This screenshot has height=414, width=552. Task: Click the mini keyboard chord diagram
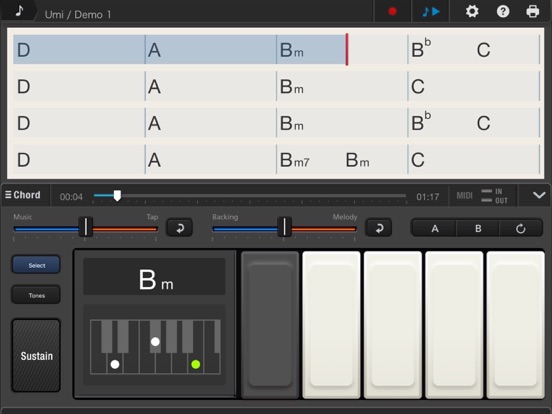point(155,346)
